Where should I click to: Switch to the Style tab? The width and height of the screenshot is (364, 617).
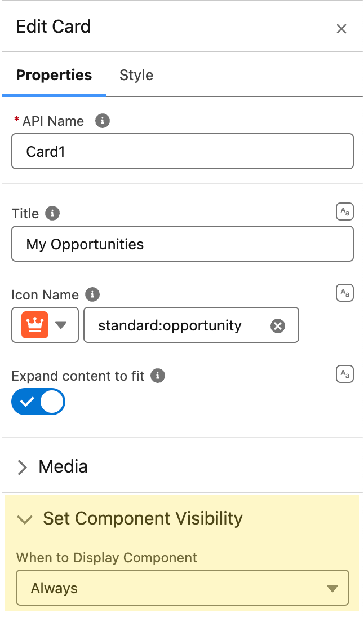[x=136, y=75]
